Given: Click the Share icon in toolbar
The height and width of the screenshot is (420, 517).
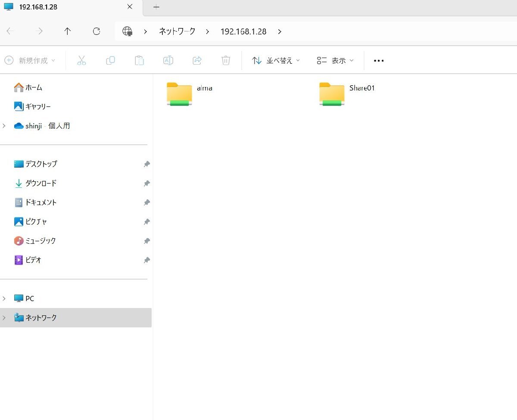Looking at the screenshot, I should pos(197,60).
